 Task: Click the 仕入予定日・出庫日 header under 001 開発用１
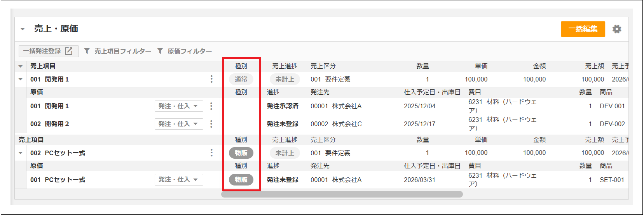point(432,92)
